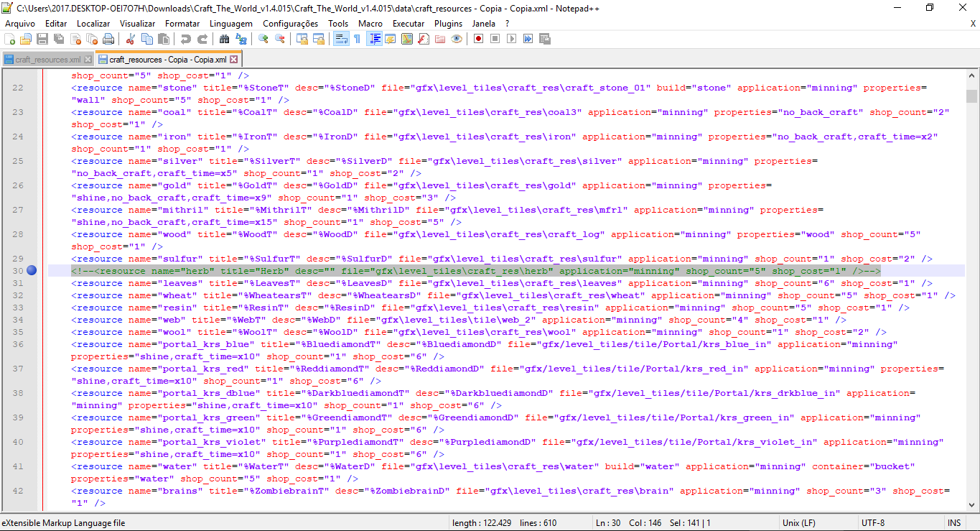Viewport: 980px width, 531px height.
Task: Close the craft_resources.xml tab with its X
Action: pyautogui.click(x=88, y=60)
